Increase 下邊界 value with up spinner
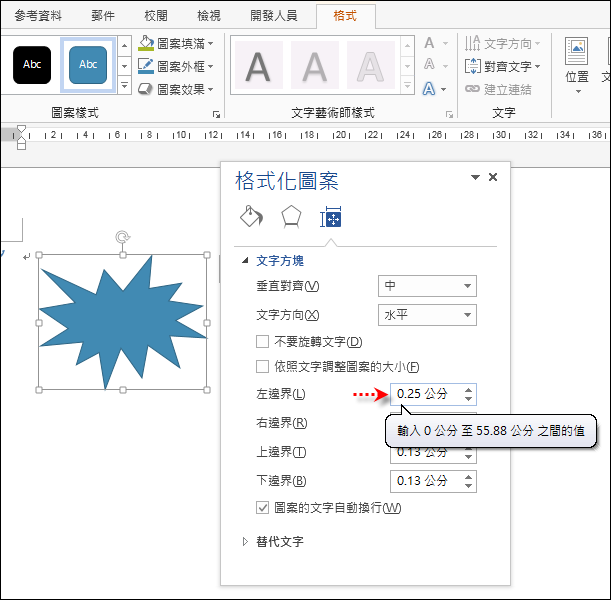 click(469, 476)
